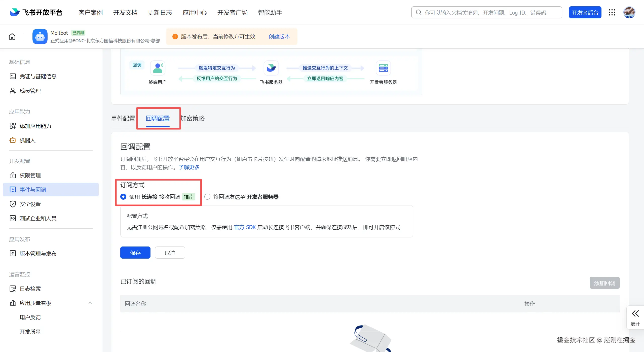Click the Moltbot robot app icon
The height and width of the screenshot is (352, 644).
[40, 37]
